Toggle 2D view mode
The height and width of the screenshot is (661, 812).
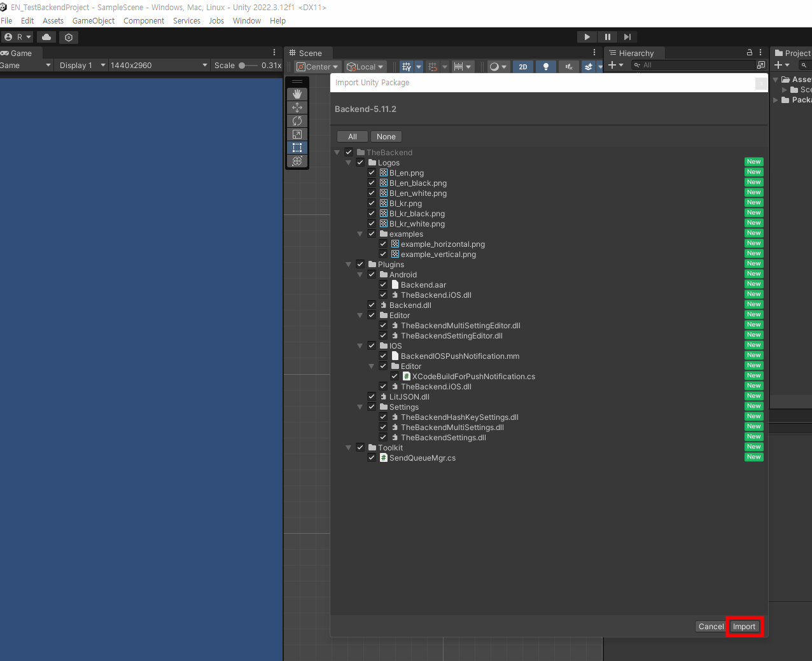(523, 66)
